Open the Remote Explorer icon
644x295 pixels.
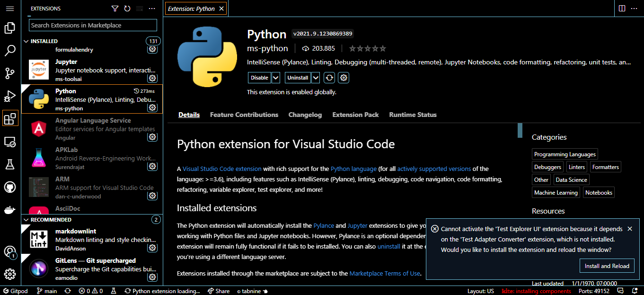click(10, 142)
